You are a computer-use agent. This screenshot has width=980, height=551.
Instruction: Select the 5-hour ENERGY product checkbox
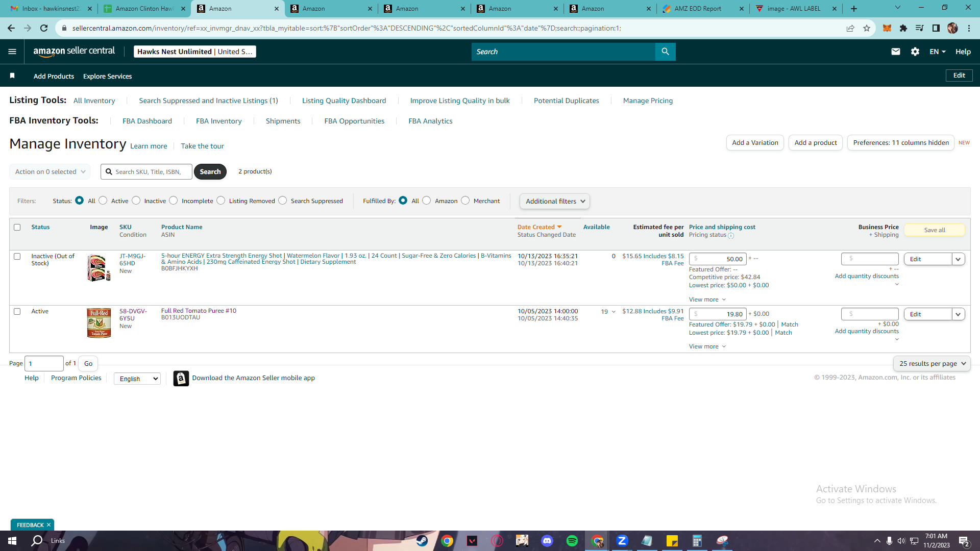(x=17, y=257)
